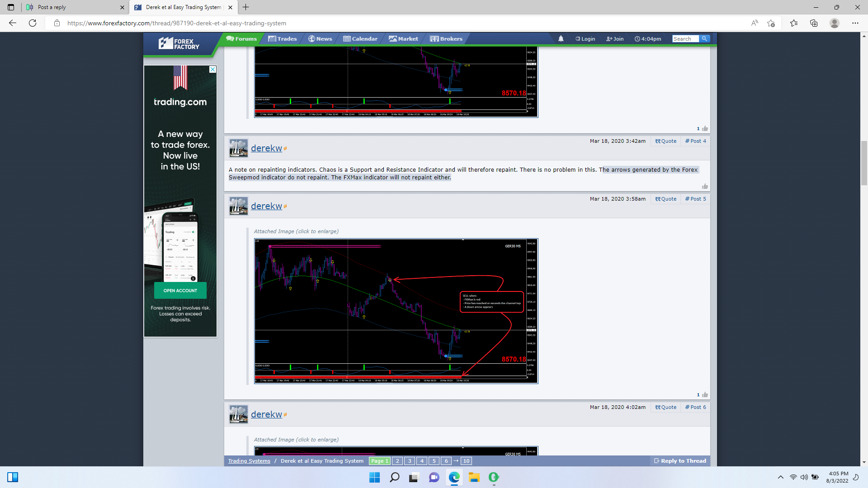
Task: Click the site Search input field
Action: [x=685, y=39]
